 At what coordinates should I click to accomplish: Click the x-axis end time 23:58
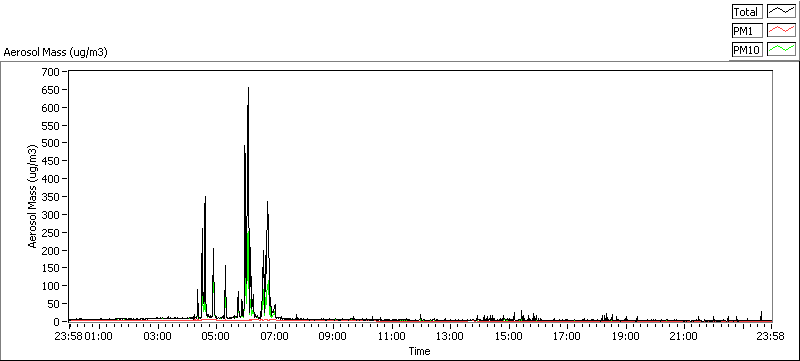(x=770, y=336)
